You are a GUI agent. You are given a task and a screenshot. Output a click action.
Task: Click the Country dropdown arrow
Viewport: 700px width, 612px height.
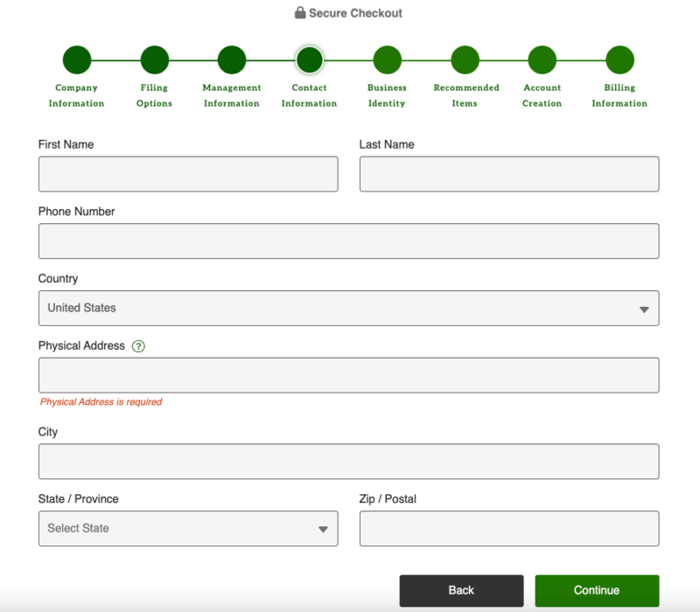tap(644, 309)
